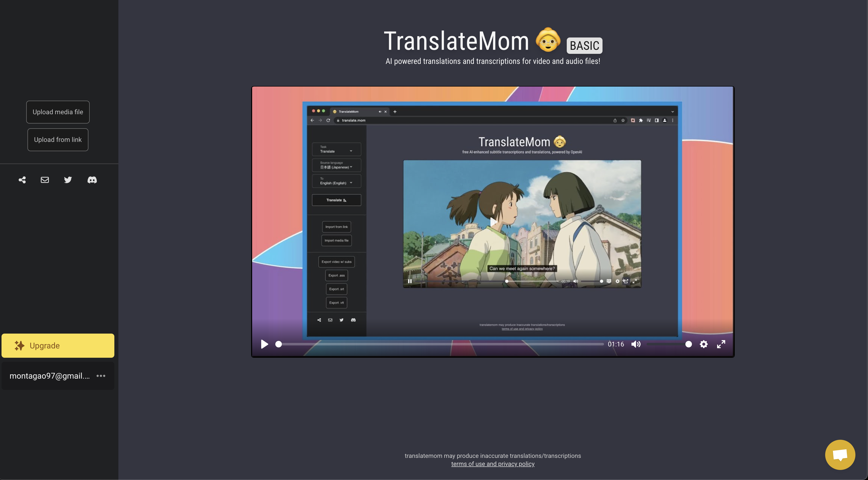The image size is (868, 480).
Task: Upload a media file from your computer
Action: [58, 112]
